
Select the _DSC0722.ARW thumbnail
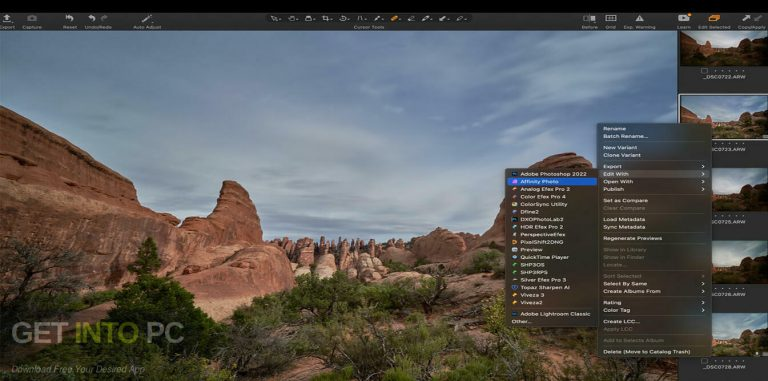point(723,48)
